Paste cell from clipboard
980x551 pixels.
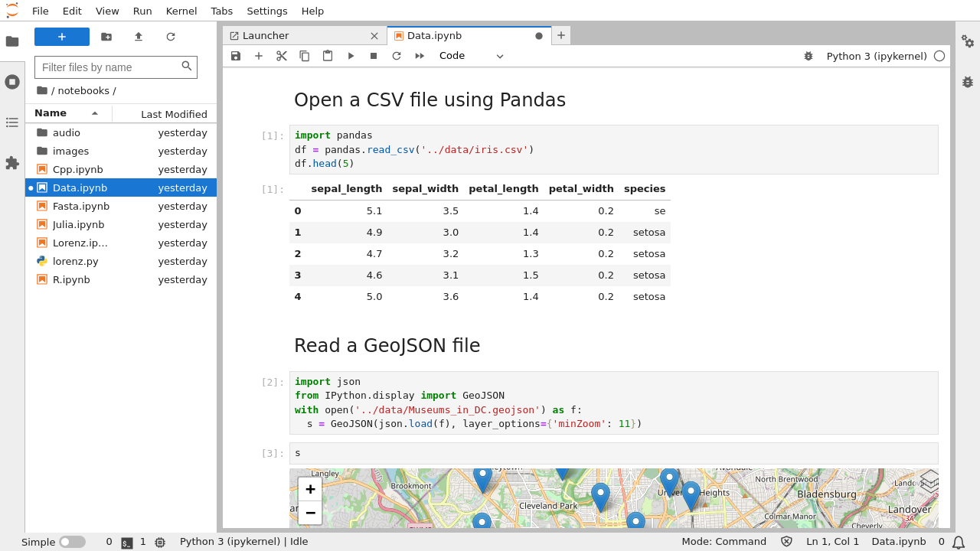point(328,56)
